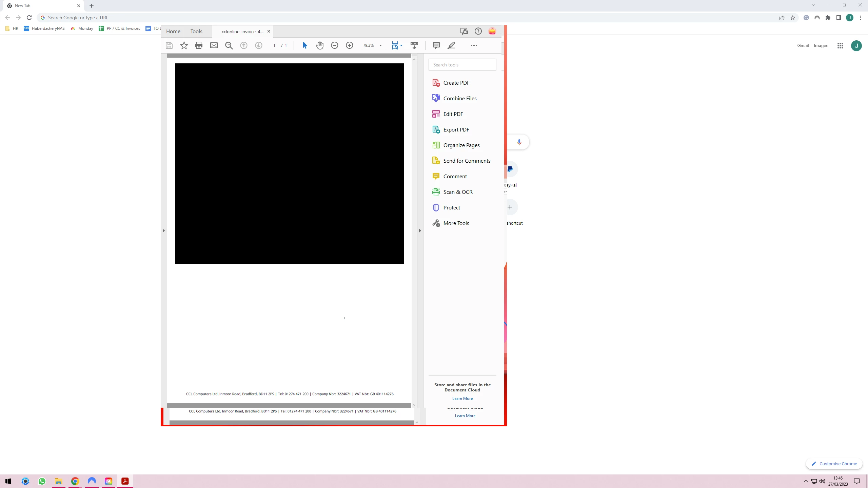Screen dimensions: 868x488
Task: Click the Print file icon
Action: (x=199, y=45)
